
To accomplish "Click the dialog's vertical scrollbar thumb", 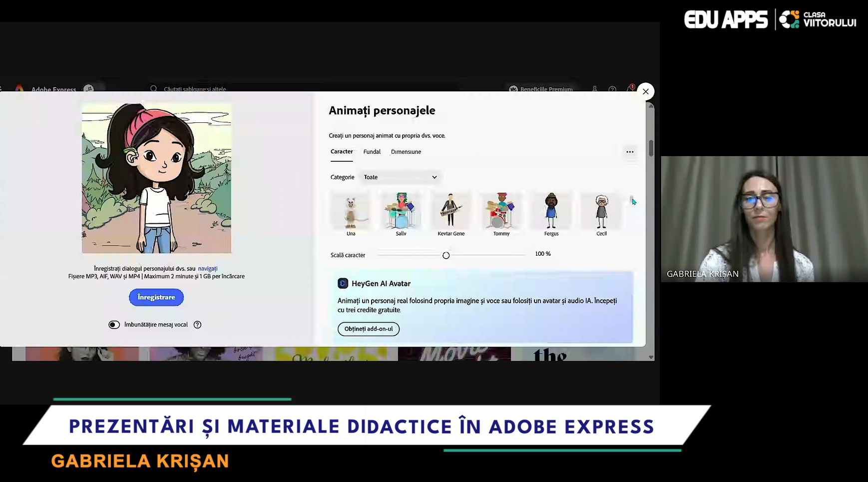I will (x=651, y=148).
